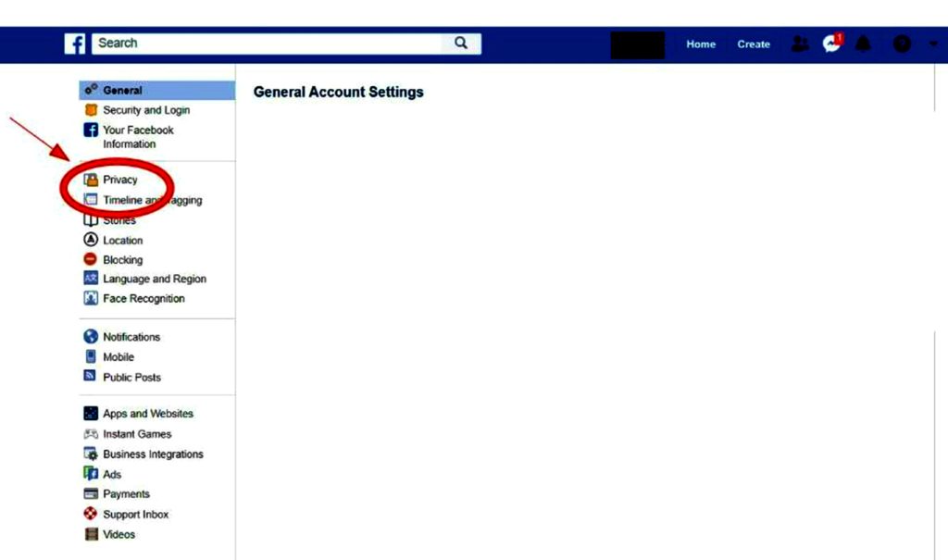Click inside the Search field
Viewport: 948px width, 560px height.
click(x=268, y=43)
